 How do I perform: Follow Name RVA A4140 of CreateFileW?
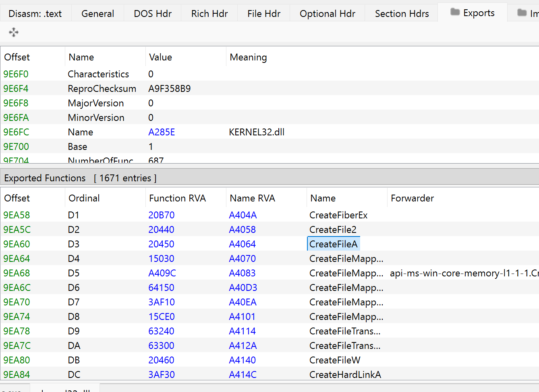click(x=242, y=360)
